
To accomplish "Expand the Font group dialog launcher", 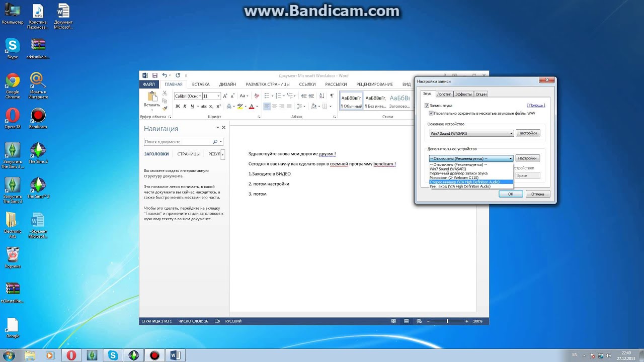I will tap(259, 117).
